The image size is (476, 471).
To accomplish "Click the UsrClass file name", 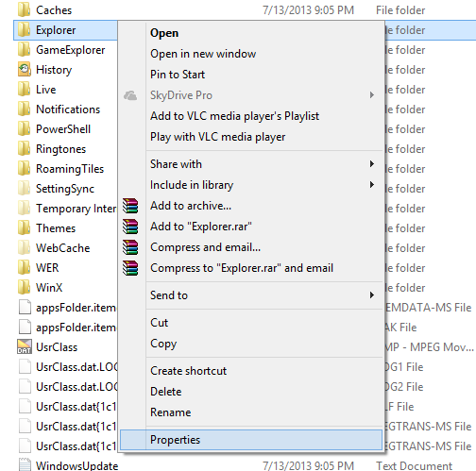I will [57, 347].
